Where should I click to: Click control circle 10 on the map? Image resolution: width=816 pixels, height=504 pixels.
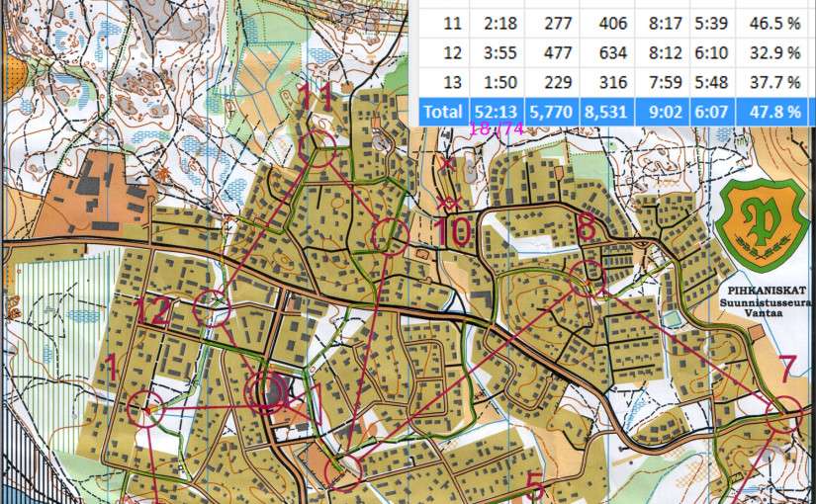[x=390, y=236]
